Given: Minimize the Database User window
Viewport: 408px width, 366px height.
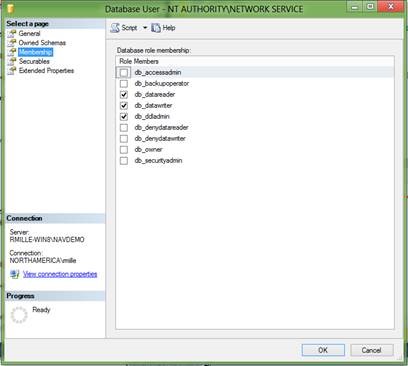Looking at the screenshot, I should tap(355, 7).
